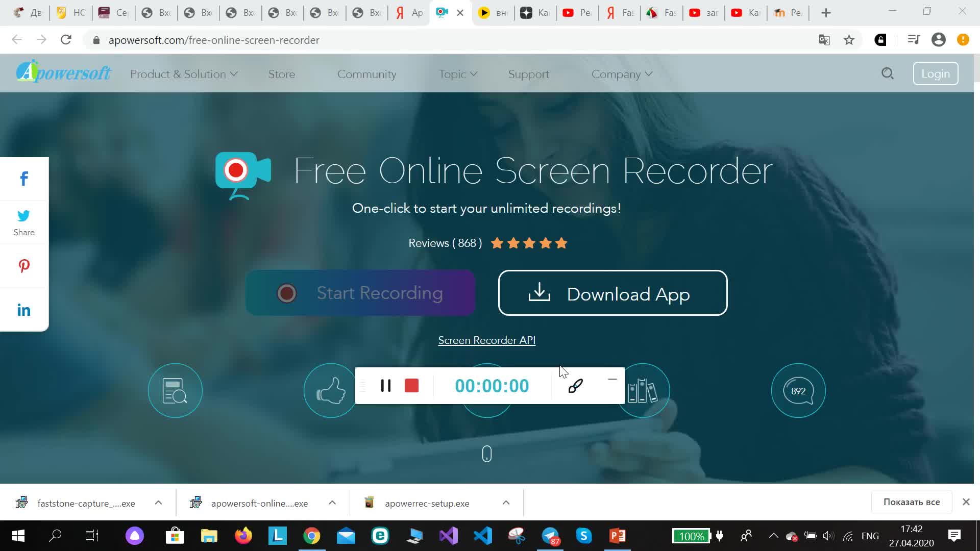
Task: Open the Store menu item
Action: point(282,74)
